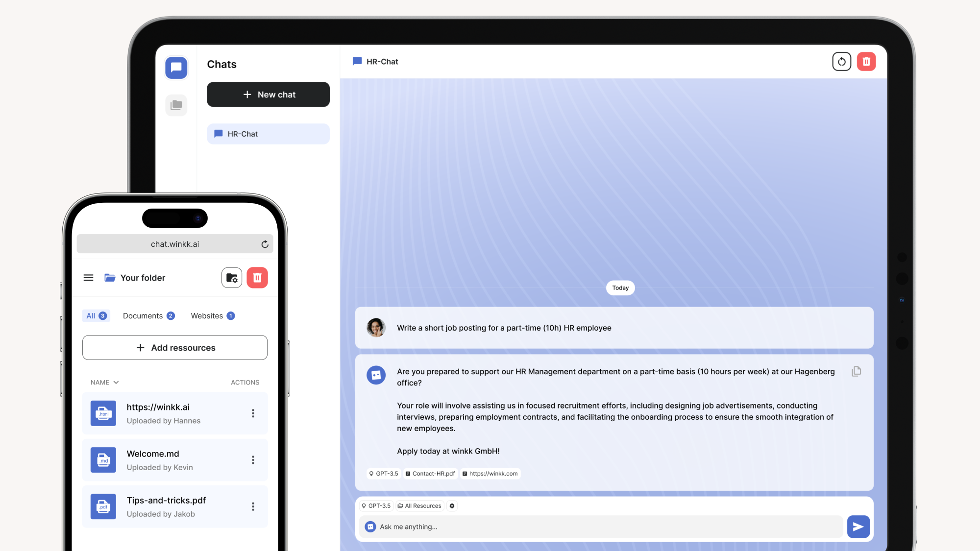Expand options for Tips-and-tricks.pdf
The height and width of the screenshot is (551, 980).
coord(253,506)
